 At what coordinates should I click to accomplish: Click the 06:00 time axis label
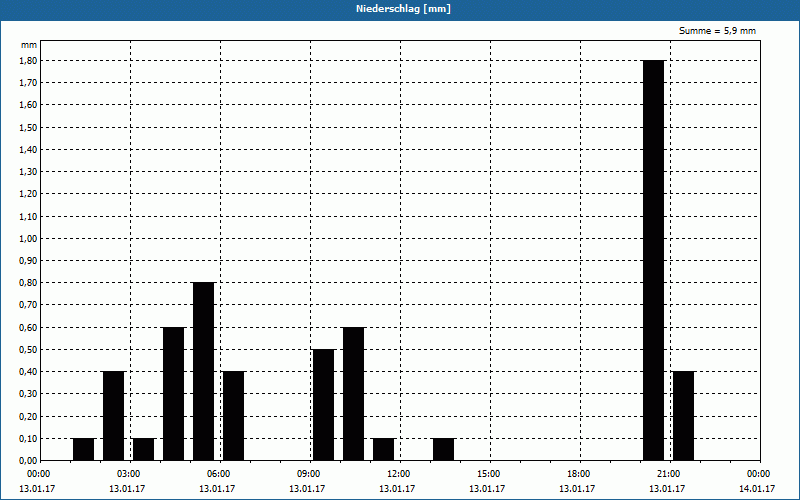219,474
